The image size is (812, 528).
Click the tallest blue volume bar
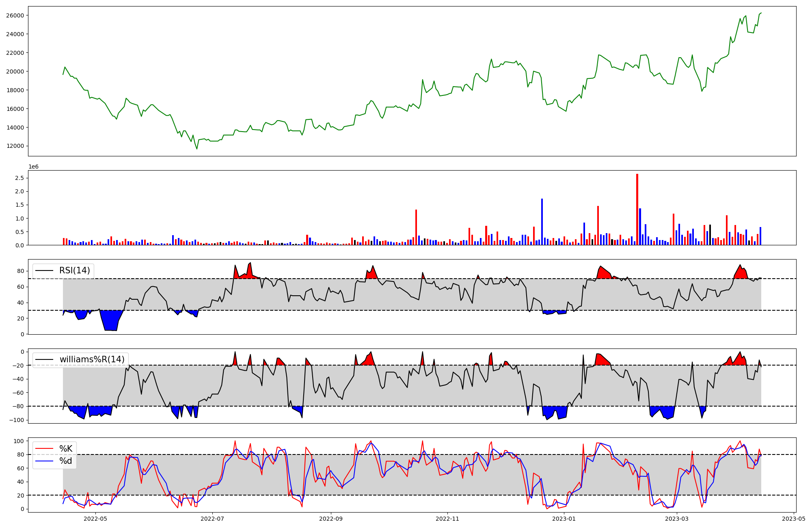[542, 222]
